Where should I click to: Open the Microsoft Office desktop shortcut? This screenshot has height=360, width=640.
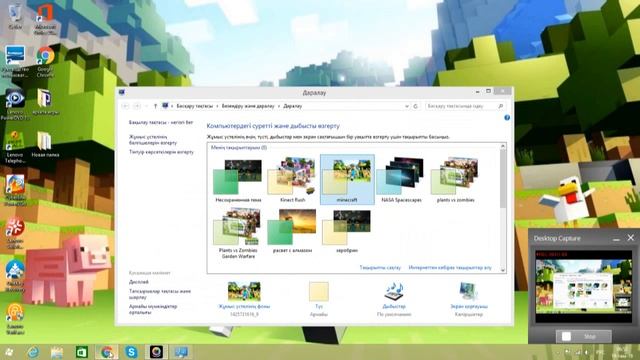(45, 18)
